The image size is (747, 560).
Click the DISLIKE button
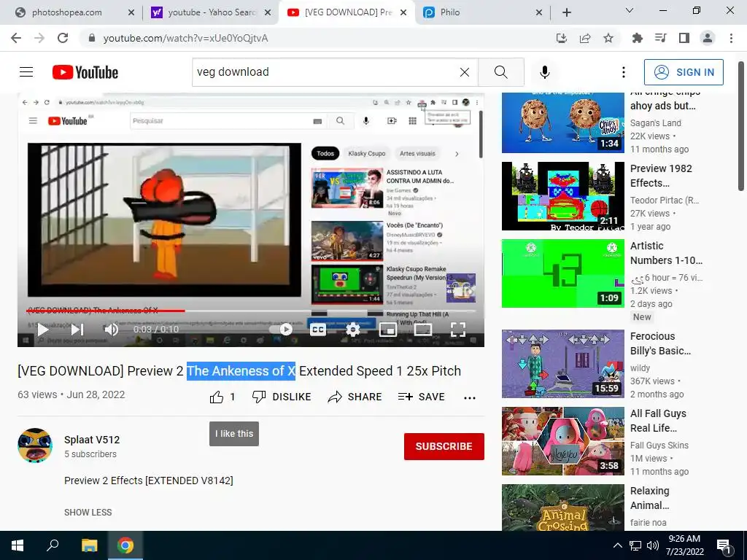[x=282, y=397]
